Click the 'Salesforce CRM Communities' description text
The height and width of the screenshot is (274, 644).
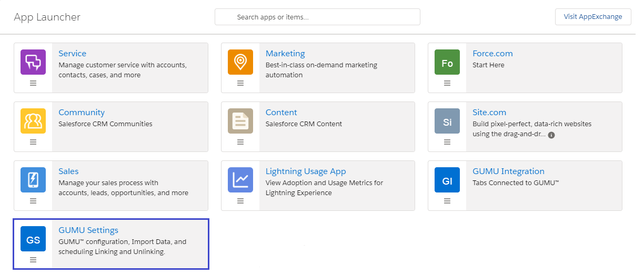coord(105,124)
